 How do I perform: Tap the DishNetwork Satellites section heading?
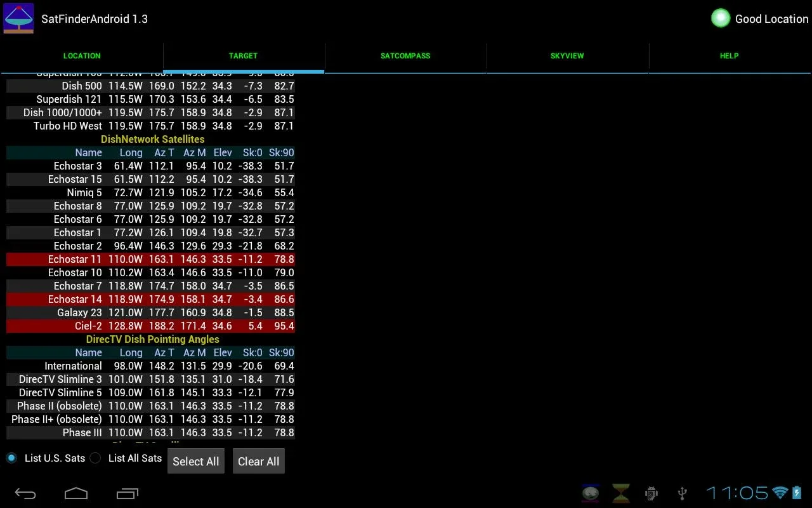pos(152,139)
